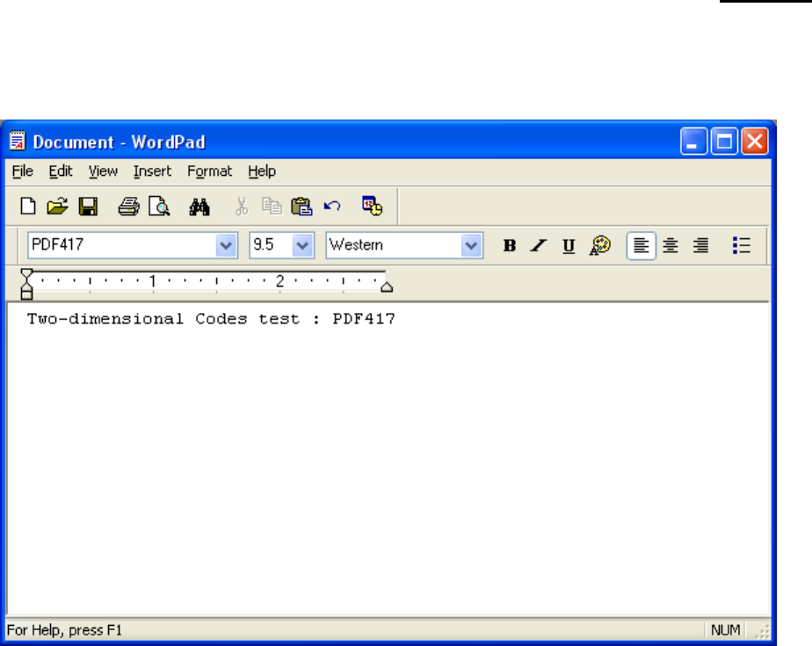The width and height of the screenshot is (812, 646).
Task: Expand the PDF417 font name dropdown
Action: (x=226, y=245)
